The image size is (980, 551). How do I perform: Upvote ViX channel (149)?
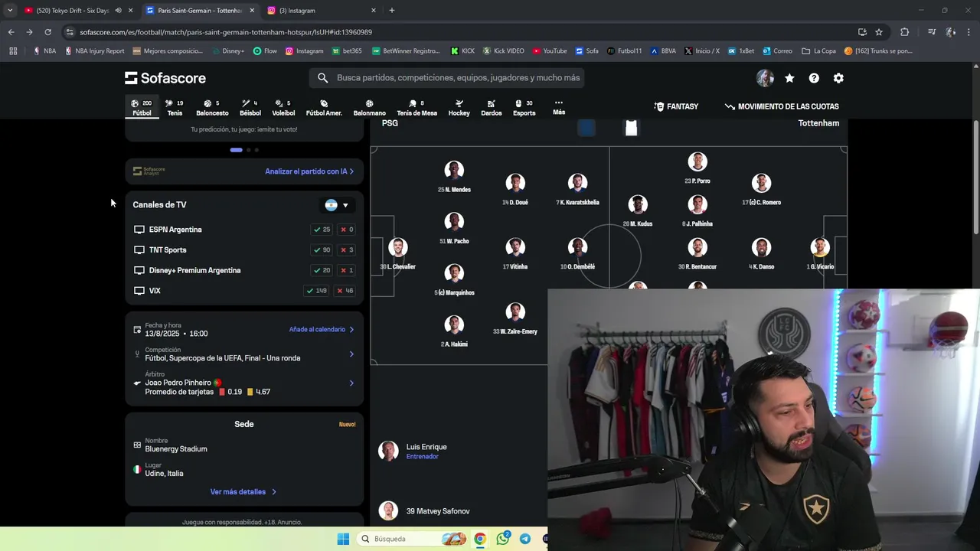tap(316, 291)
